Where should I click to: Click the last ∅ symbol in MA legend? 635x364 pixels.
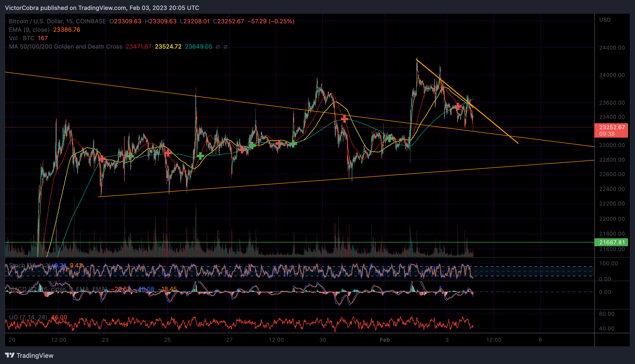click(x=225, y=47)
